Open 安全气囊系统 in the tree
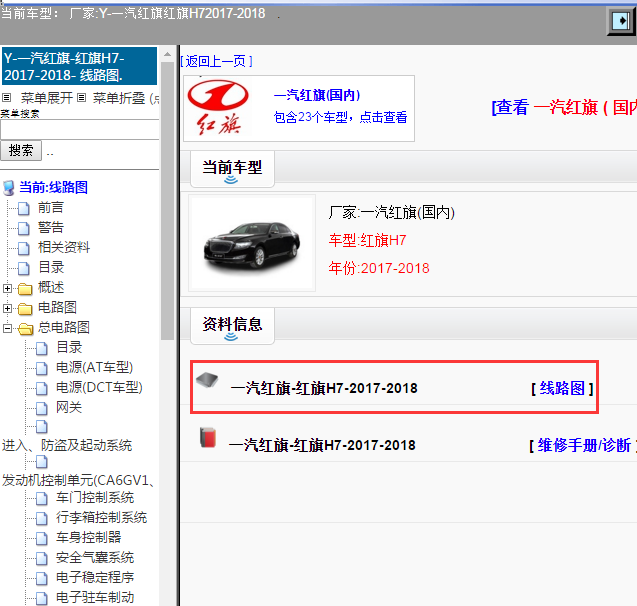Image resolution: width=637 pixels, height=606 pixels. (95, 558)
